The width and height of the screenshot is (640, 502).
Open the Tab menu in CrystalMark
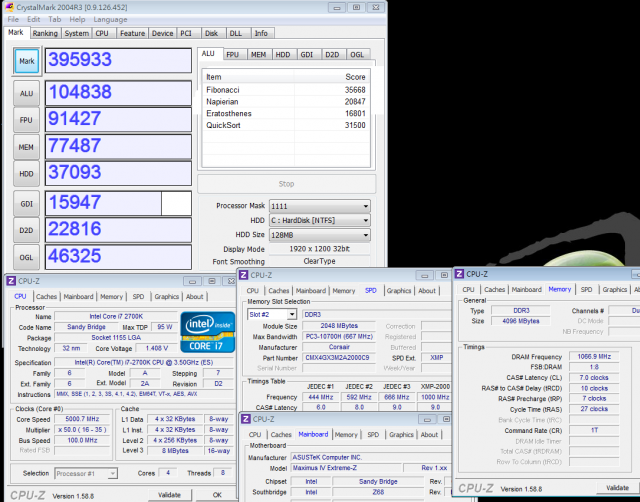55,20
